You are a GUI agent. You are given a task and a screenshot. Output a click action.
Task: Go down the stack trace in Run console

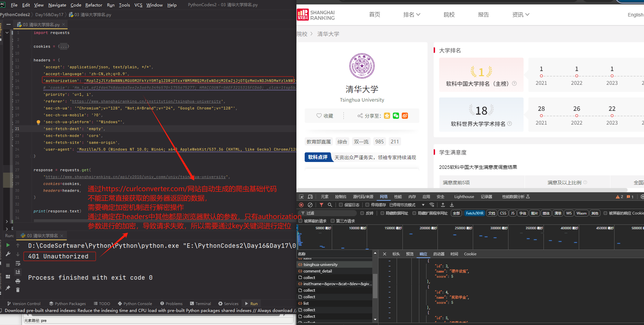18,254
